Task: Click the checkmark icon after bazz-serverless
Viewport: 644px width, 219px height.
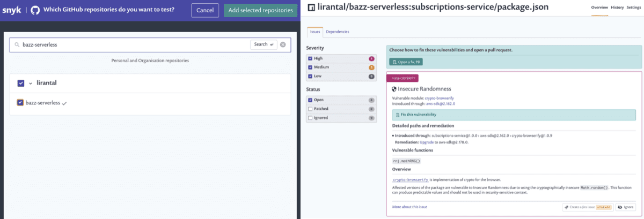Action: pyautogui.click(x=64, y=103)
